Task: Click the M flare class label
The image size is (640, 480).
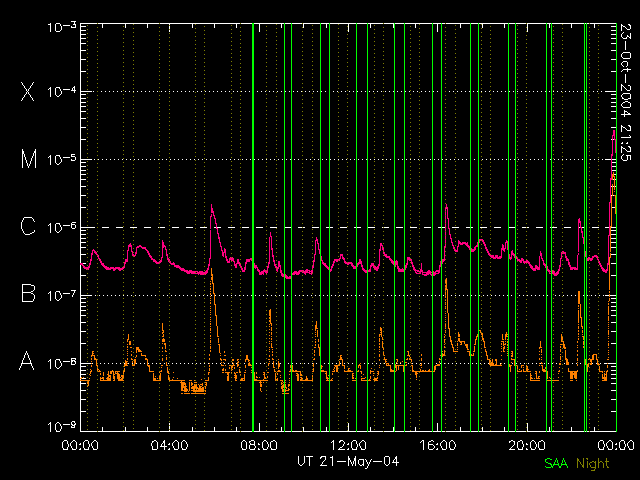Action: point(29,159)
